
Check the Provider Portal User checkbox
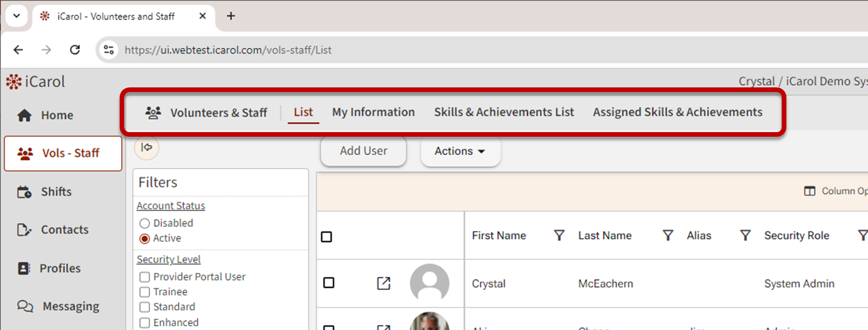145,277
